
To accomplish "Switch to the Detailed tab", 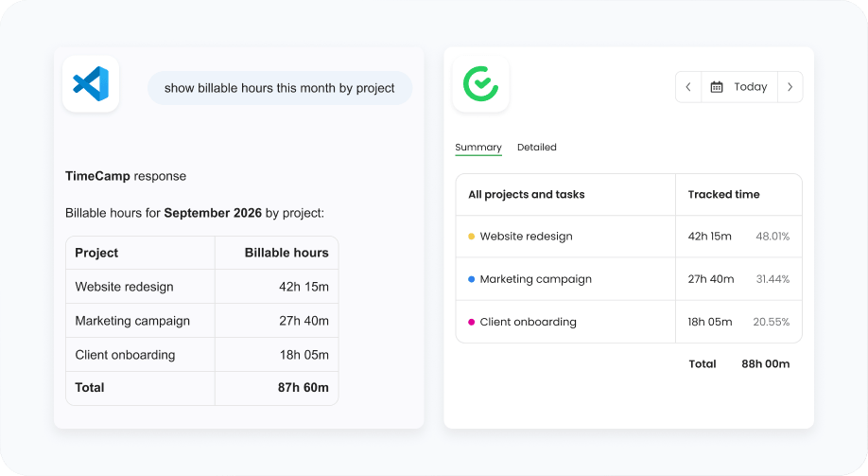I will tap(536, 148).
